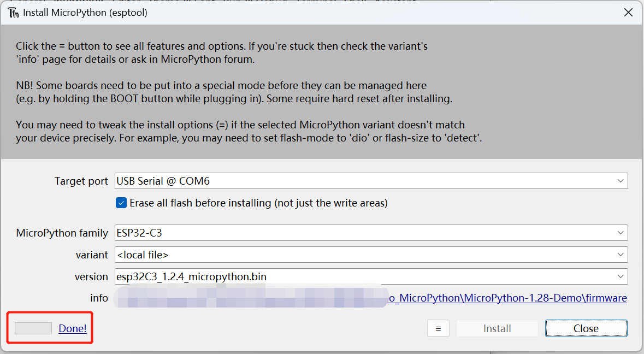
Task: Click the gray instructions text panel
Action: (322, 92)
